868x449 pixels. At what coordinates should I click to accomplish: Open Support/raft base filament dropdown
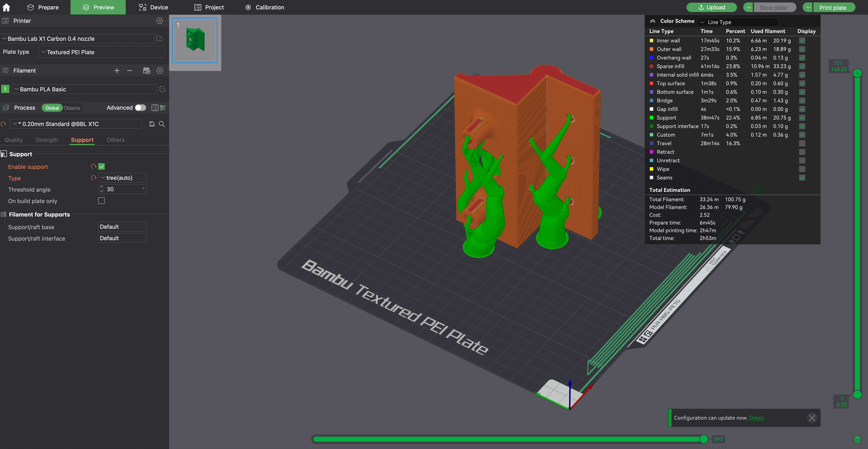click(x=122, y=227)
